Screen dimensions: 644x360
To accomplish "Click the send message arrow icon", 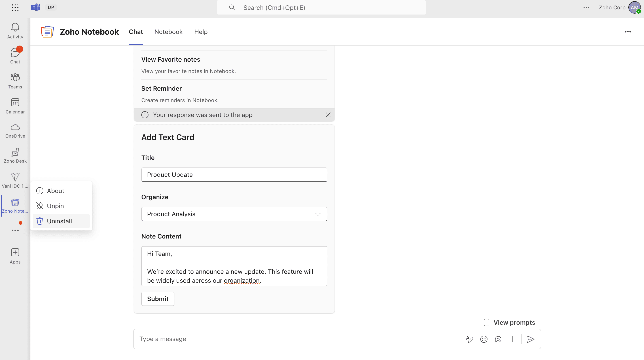I will [530, 339].
